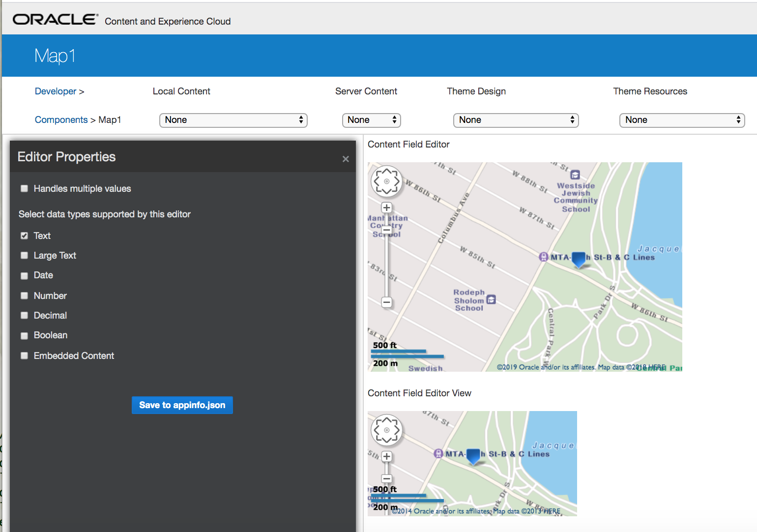Click the blue location pin on upper map
Viewport: 757px width, 532px height.
pos(579,259)
